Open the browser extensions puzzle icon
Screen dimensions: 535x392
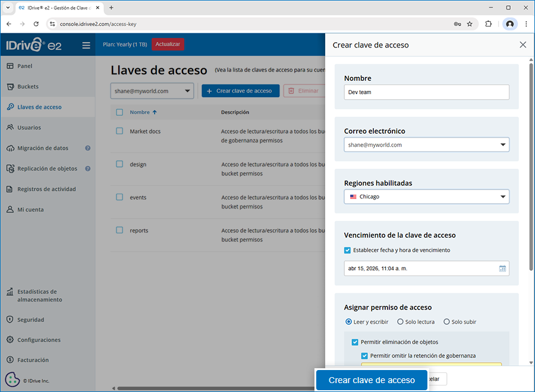[x=489, y=24]
